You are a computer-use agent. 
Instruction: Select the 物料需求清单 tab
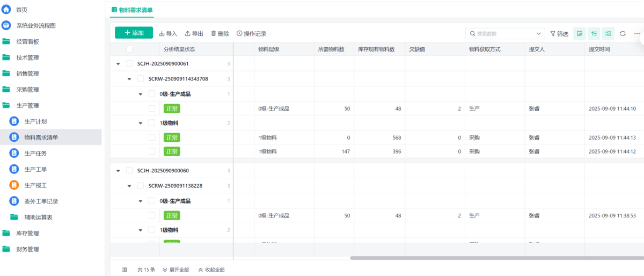pos(132,10)
